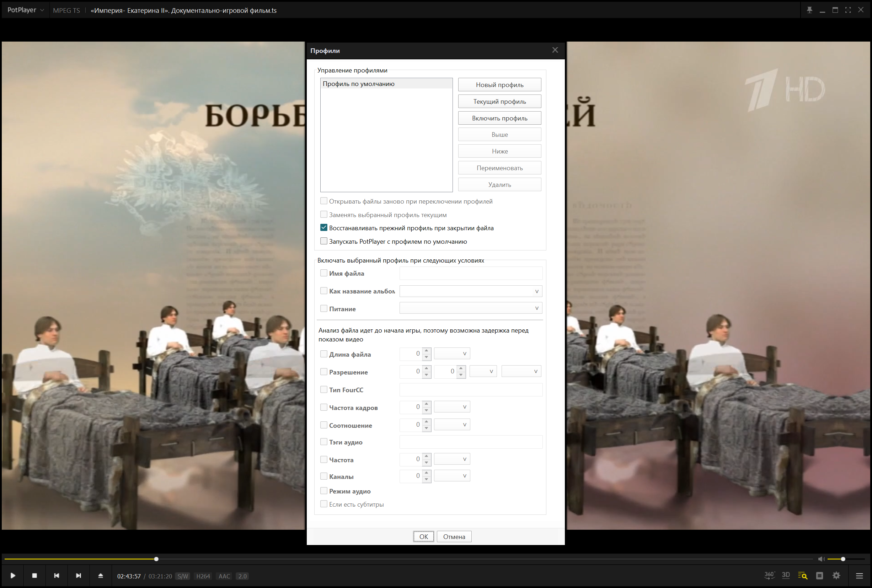Screen dimensions: 872x588
Task: Uncheck 'Восстанавливать прежний профиль при закрытии файла'
Action: tap(324, 228)
